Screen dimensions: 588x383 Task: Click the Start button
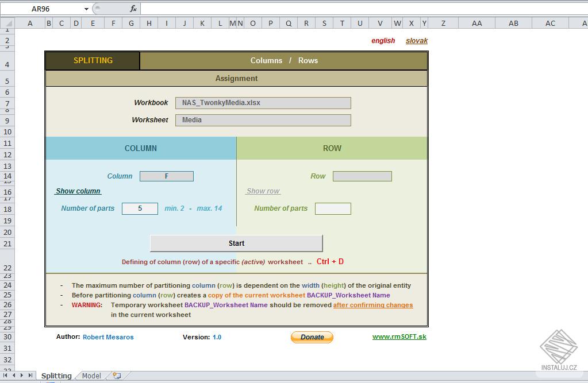(236, 243)
